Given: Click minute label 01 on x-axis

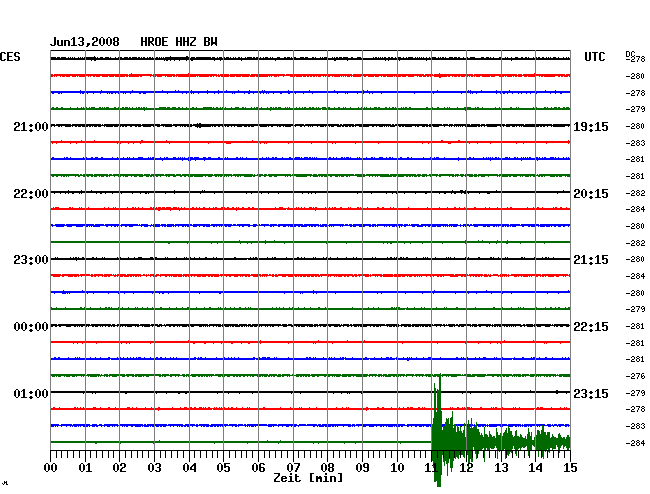Looking at the screenshot, I should point(85,467).
